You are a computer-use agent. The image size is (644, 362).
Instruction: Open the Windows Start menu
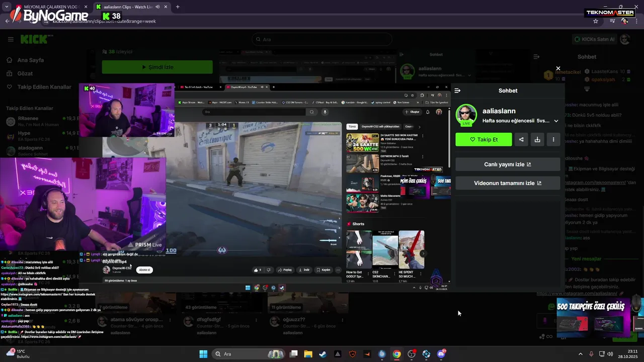tap(203, 354)
